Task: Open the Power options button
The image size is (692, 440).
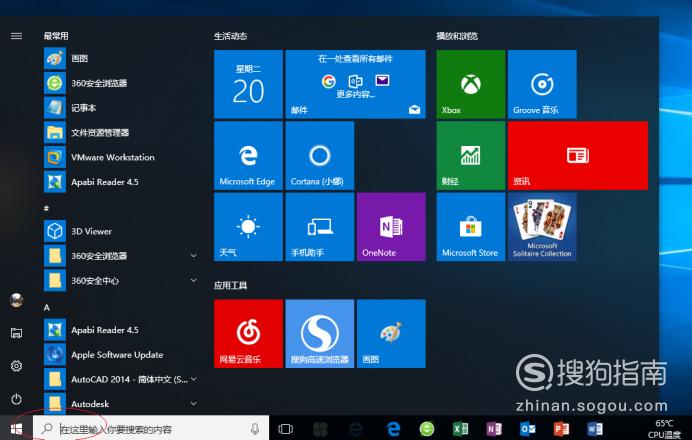Action: 16,399
